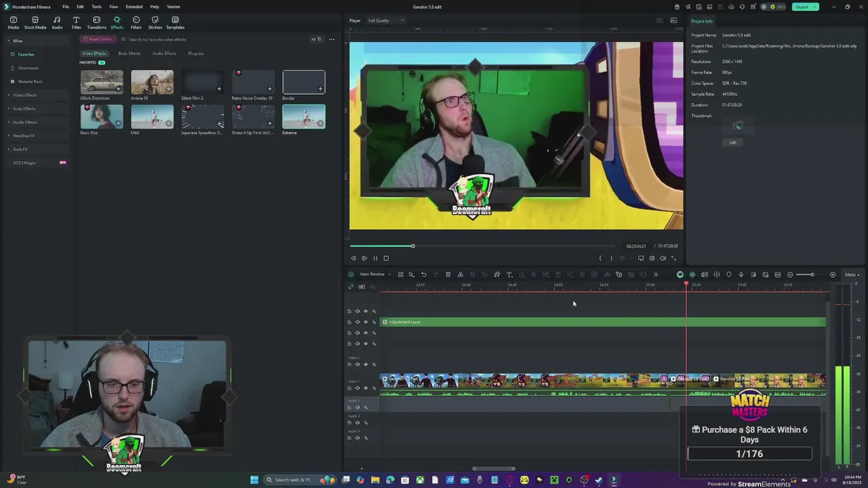Expand the Video Effects category
This screenshot has width=868, height=488.
(8, 95)
